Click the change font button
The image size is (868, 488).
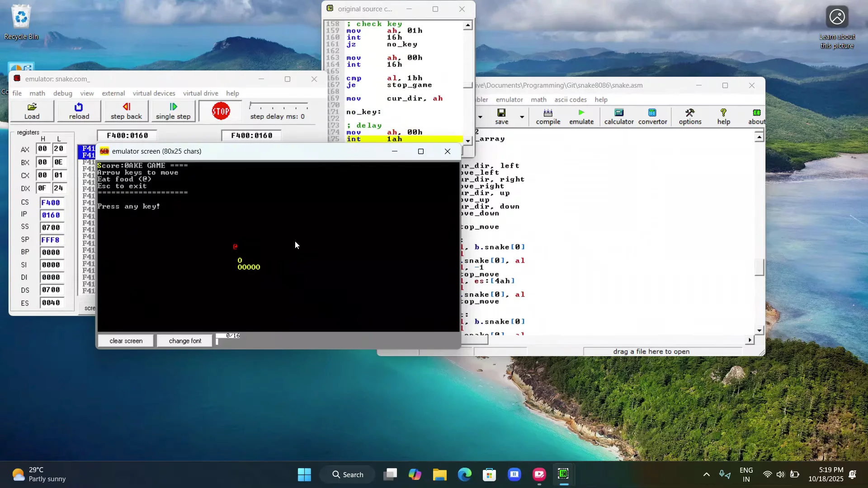[185, 341]
